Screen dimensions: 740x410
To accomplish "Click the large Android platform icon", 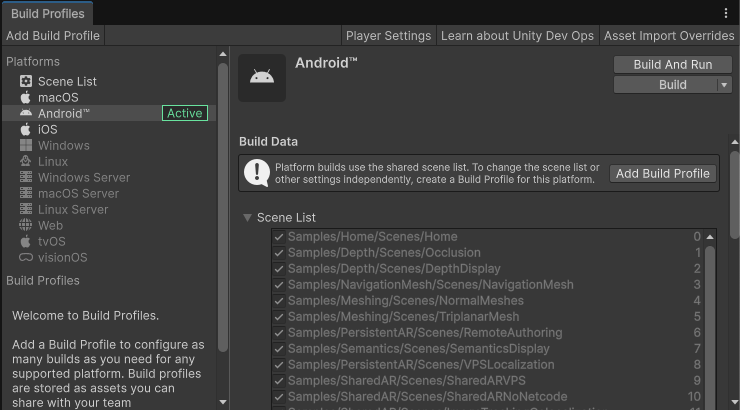I will click(262, 78).
